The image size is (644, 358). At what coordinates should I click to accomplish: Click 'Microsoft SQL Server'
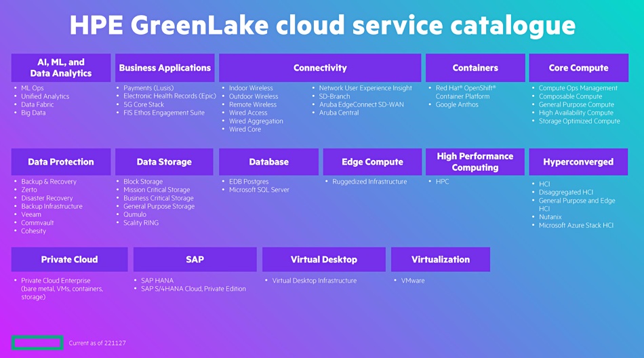pos(259,189)
